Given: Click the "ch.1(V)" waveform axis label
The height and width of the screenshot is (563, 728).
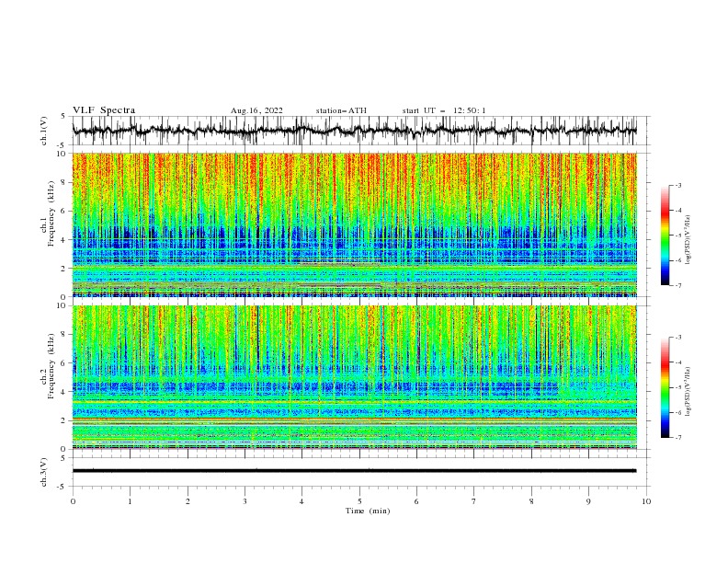Looking at the screenshot, I should tap(43, 131).
